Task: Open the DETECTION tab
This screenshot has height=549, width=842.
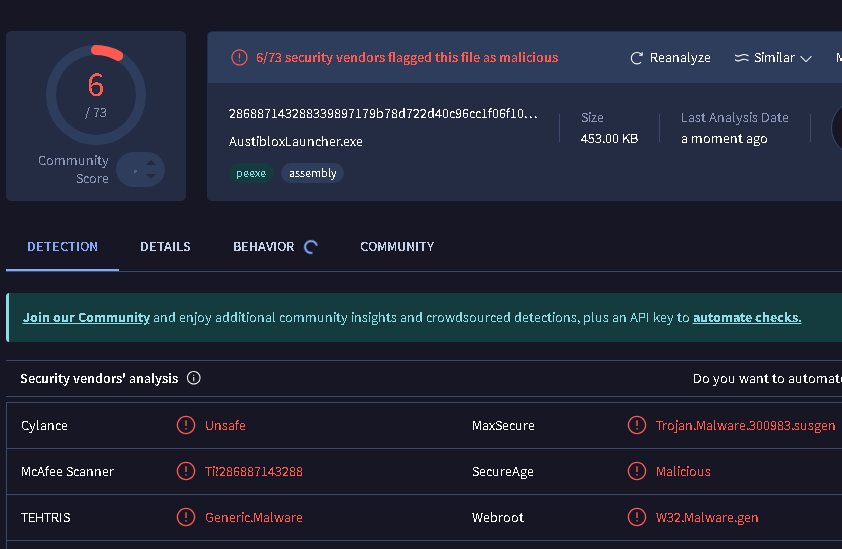Action: (62, 247)
